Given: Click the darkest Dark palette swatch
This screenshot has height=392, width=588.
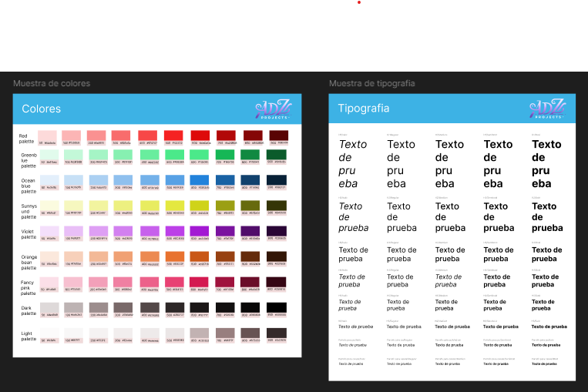Looking at the screenshot, I should pyautogui.click(x=277, y=307).
